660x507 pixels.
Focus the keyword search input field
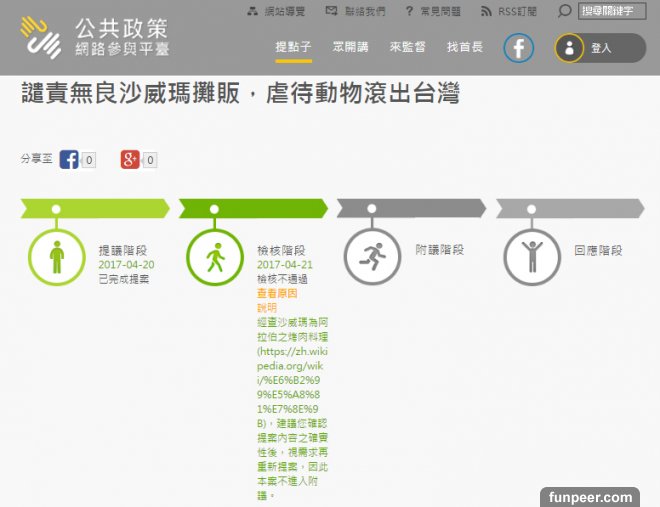pos(614,12)
